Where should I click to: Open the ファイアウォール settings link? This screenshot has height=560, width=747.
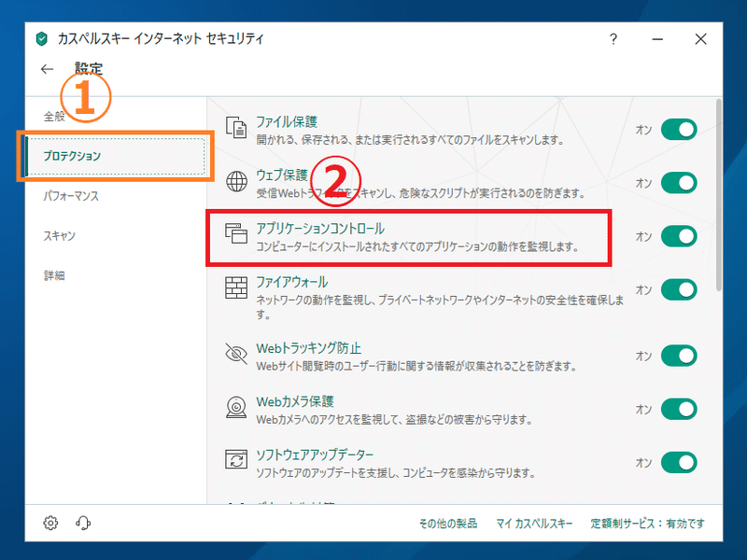click(292, 282)
